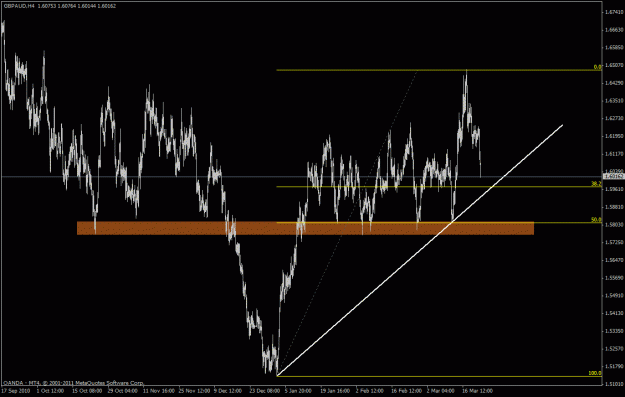Click the 1 Oct 12:00 time label
The height and width of the screenshot is (397, 625).
[50, 391]
